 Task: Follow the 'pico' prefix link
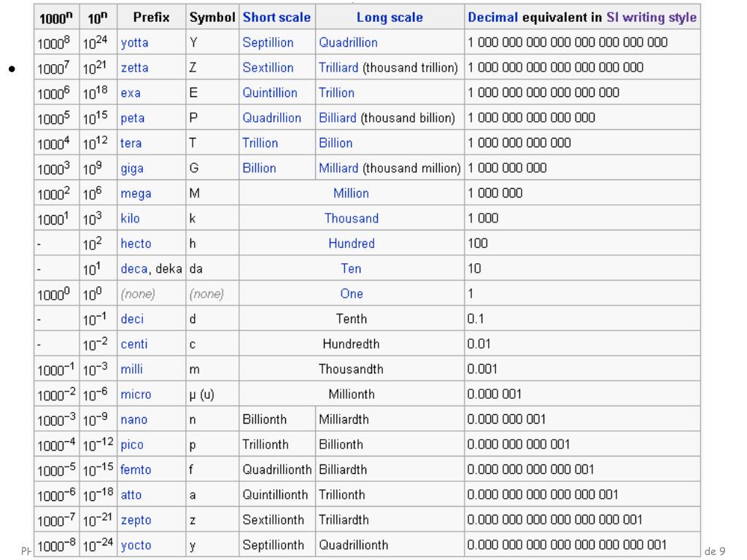132,445
